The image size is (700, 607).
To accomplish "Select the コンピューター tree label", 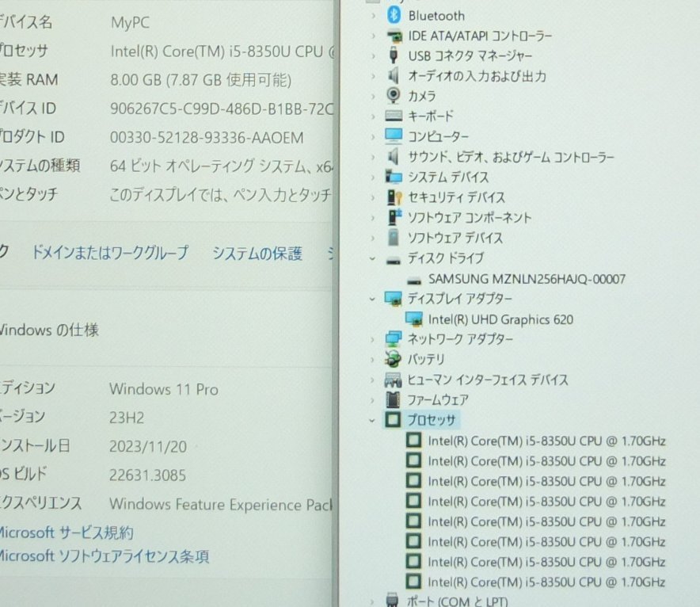I will (438, 136).
